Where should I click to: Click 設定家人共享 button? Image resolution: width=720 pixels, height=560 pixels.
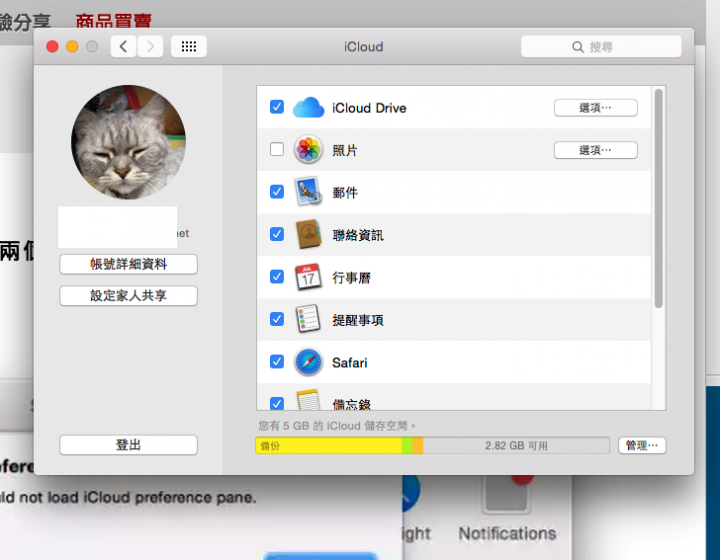click(x=129, y=295)
